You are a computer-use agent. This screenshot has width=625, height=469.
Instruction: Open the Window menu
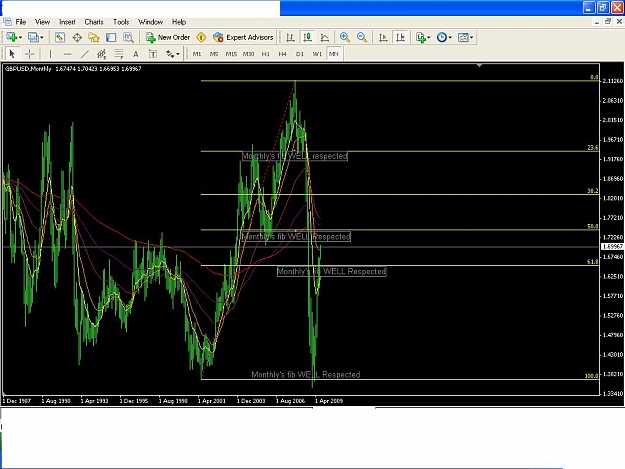(150, 22)
